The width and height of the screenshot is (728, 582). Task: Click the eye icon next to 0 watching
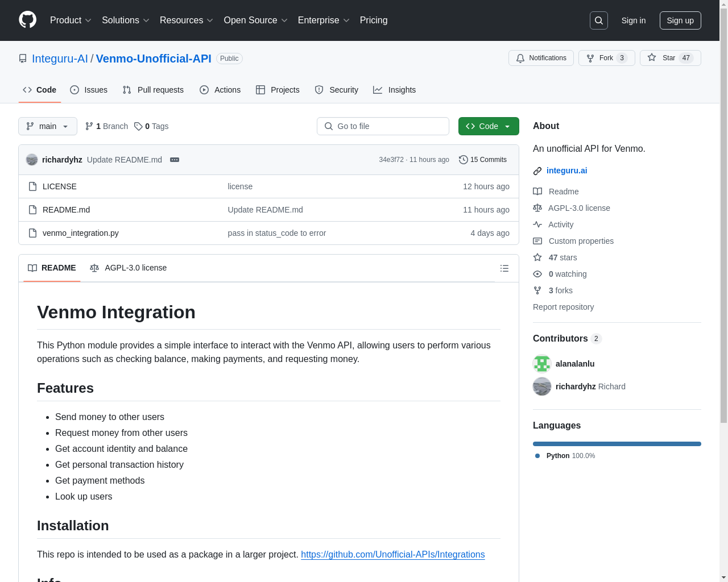(x=537, y=274)
